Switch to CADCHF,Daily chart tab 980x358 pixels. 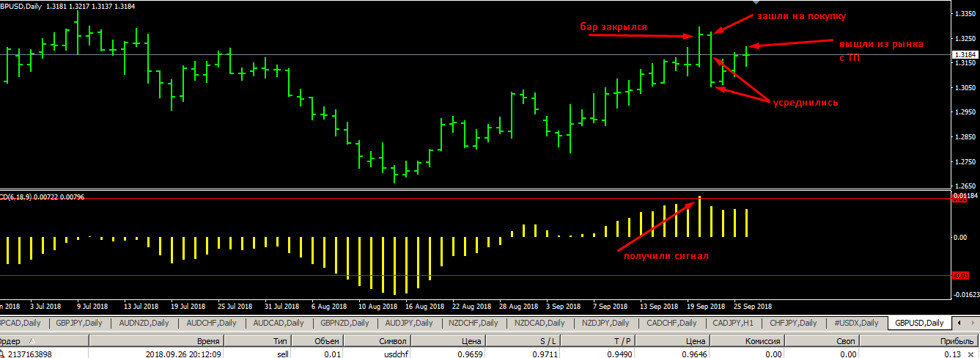671,323
